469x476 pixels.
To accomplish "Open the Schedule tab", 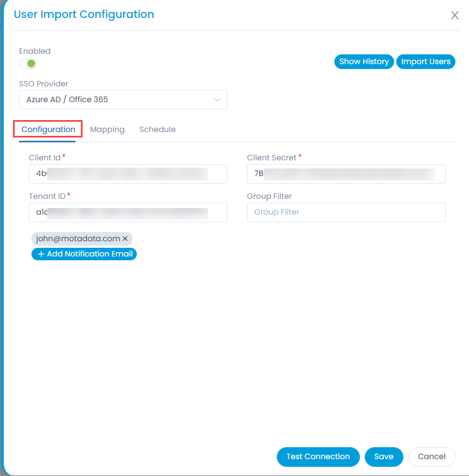I will coord(157,130).
